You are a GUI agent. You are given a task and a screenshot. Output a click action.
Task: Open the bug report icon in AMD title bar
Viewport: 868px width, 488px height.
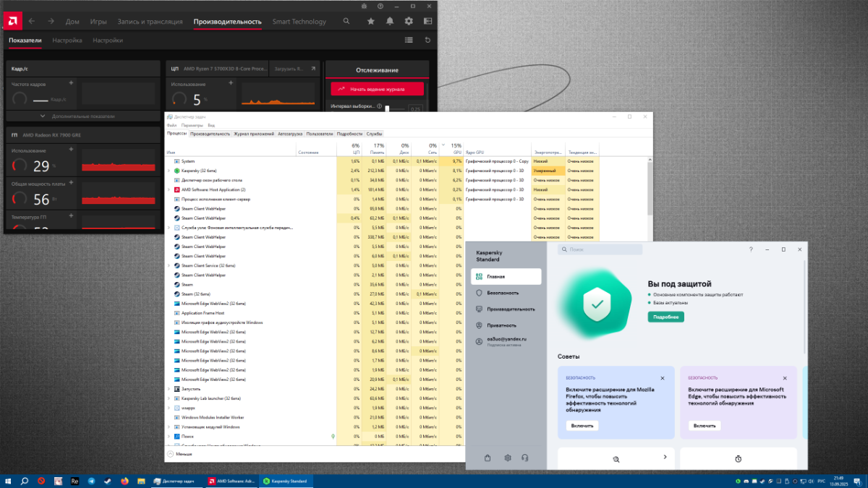(363, 5)
